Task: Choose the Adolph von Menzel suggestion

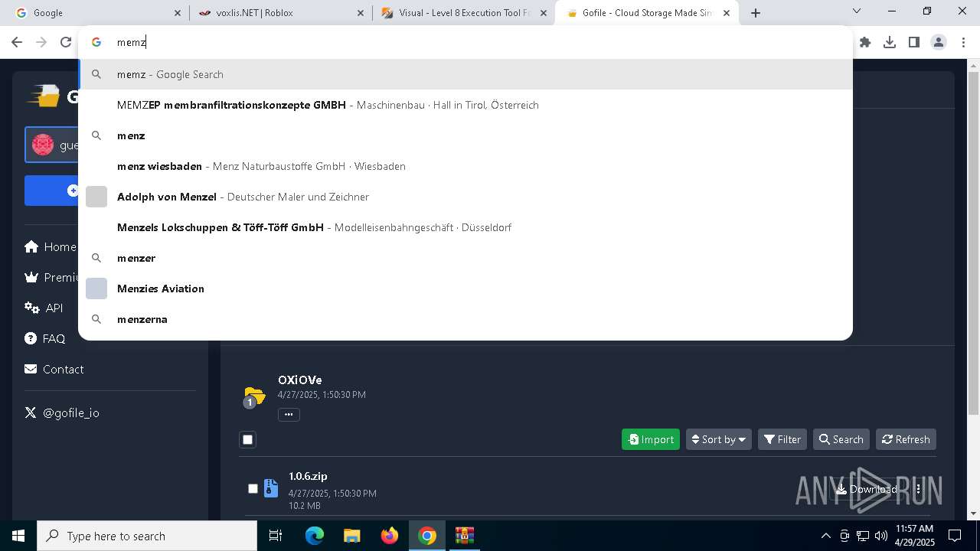Action: (x=465, y=197)
